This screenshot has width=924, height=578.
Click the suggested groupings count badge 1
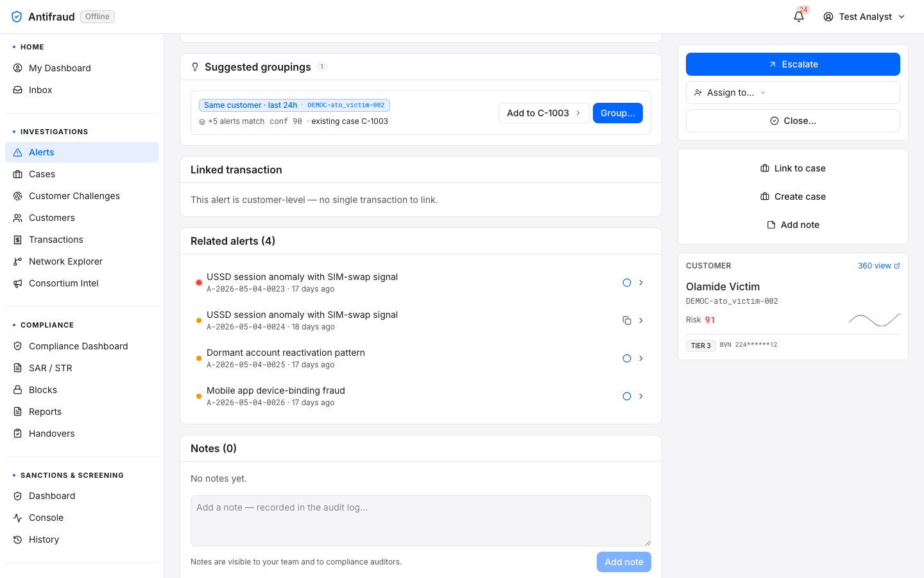point(322,67)
